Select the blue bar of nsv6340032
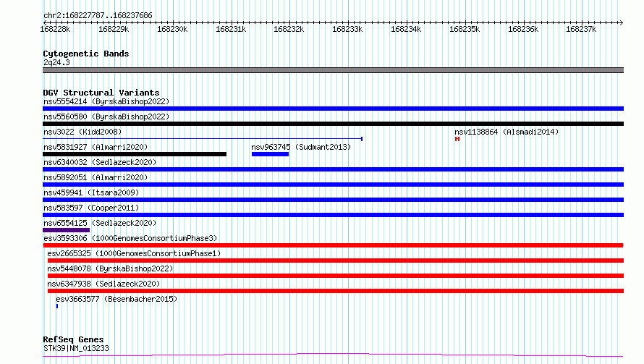 pyautogui.click(x=333, y=169)
